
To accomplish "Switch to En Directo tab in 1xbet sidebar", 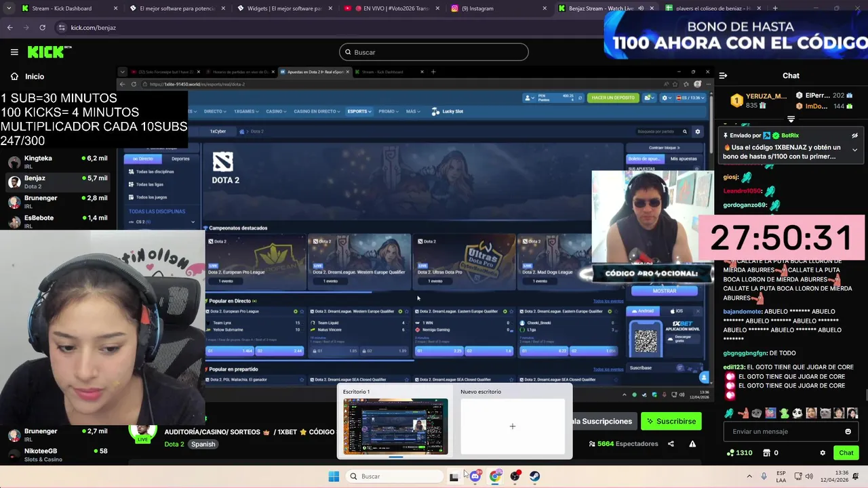I will pos(142,159).
